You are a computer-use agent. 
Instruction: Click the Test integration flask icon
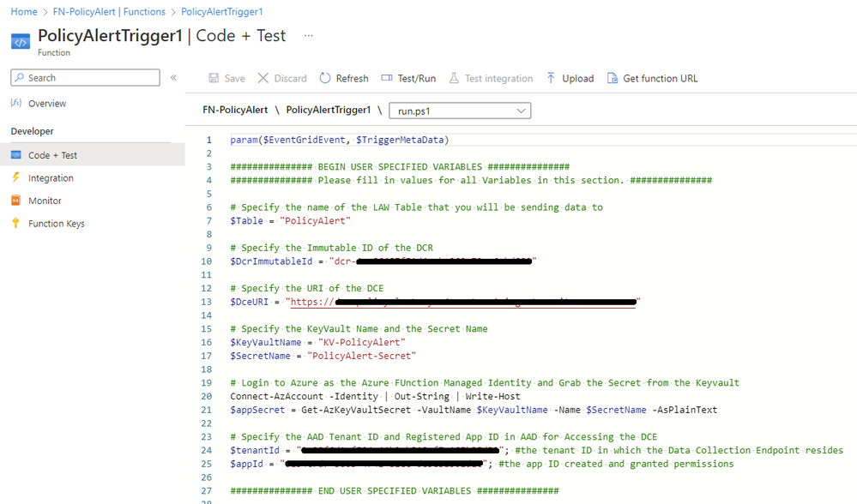click(x=454, y=78)
